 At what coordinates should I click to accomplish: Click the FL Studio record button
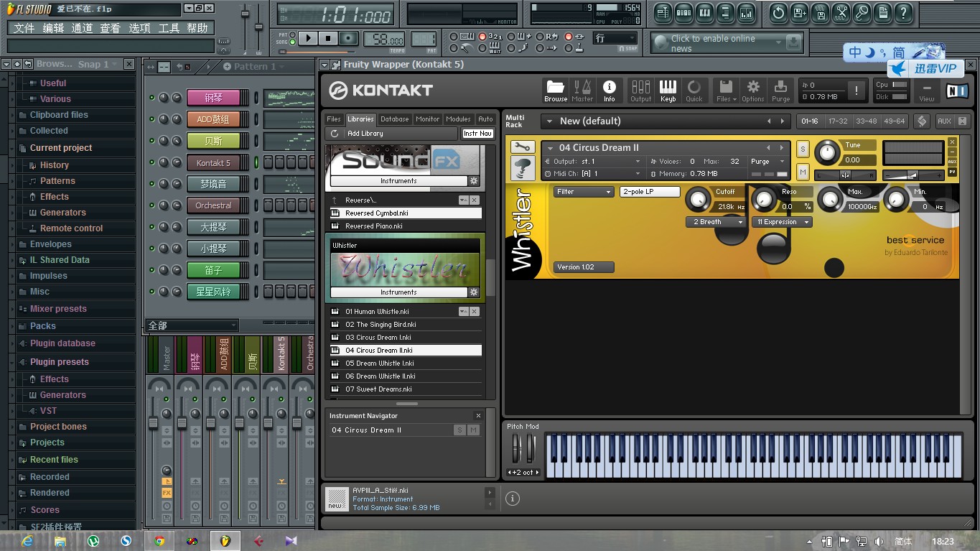[x=348, y=38]
